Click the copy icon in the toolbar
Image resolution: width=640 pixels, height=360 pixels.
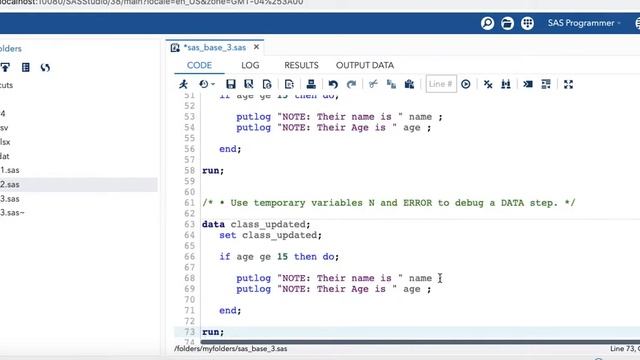pyautogui.click(x=391, y=84)
